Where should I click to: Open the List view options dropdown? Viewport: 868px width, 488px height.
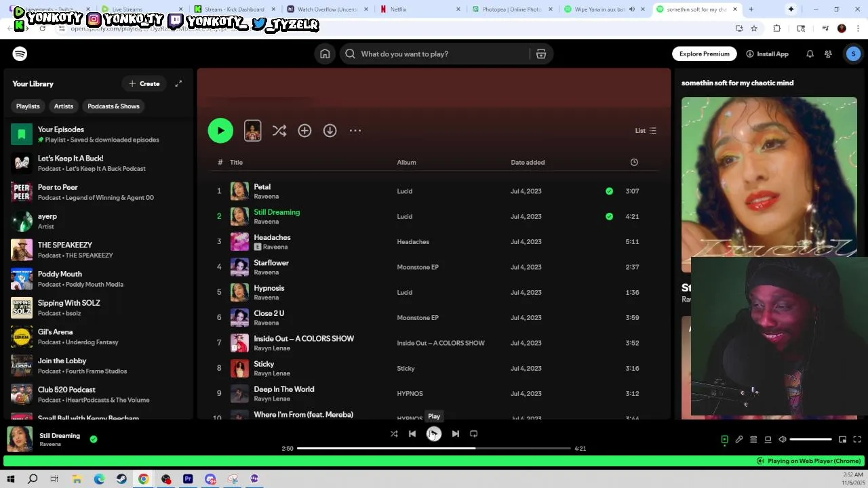(x=646, y=130)
